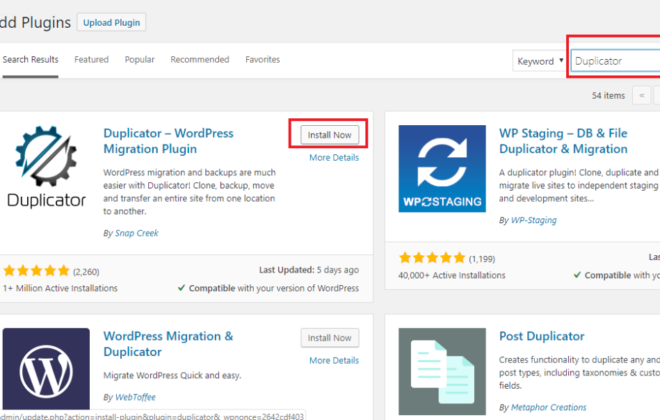Open the Favorites tab
The height and width of the screenshot is (420, 660).
coord(263,60)
